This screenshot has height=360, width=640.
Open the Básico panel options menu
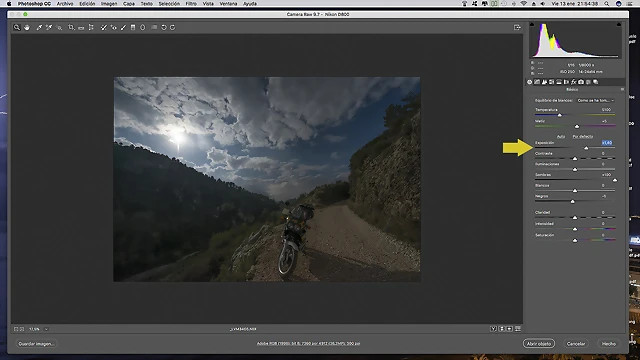[622, 89]
